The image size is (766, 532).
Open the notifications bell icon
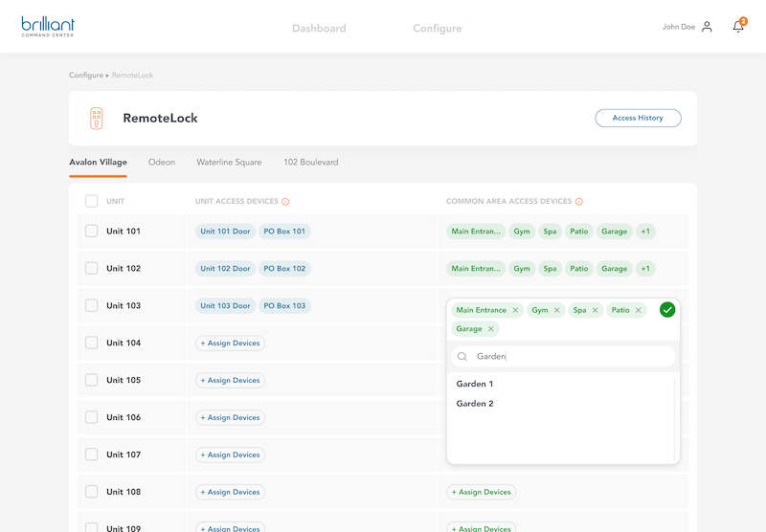point(737,27)
